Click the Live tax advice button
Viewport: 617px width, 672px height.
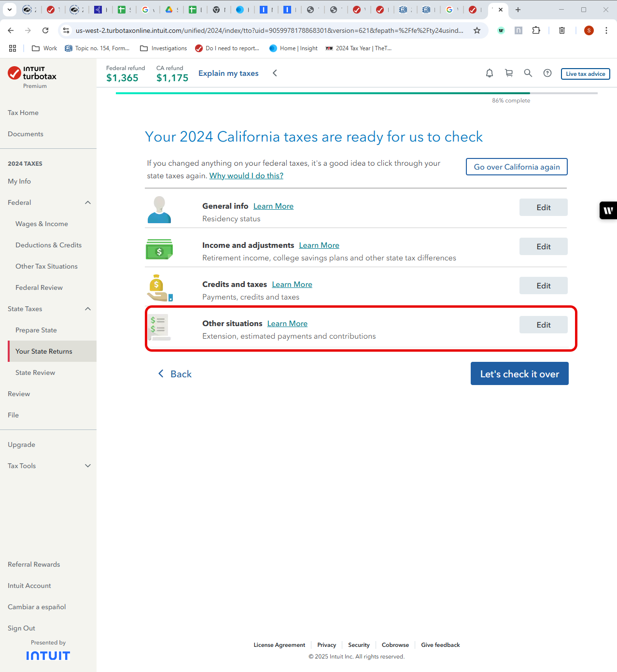[586, 74]
